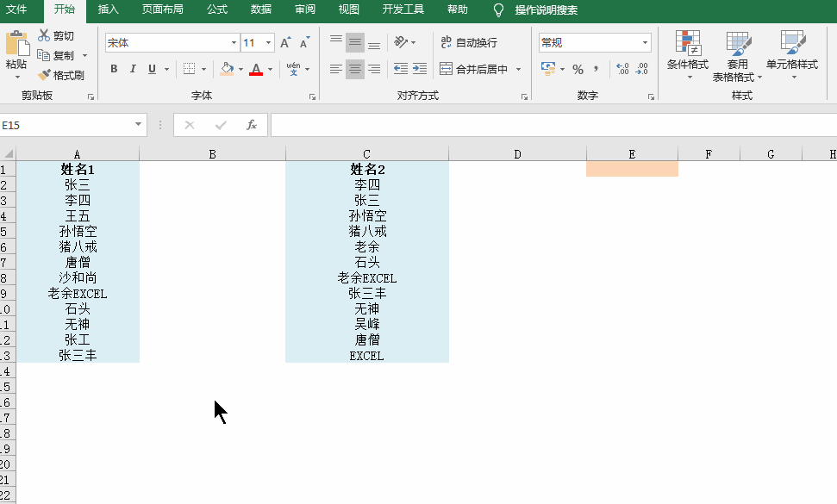Click the Cut scissors icon
Image resolution: width=837 pixels, height=504 pixels.
click(x=44, y=35)
